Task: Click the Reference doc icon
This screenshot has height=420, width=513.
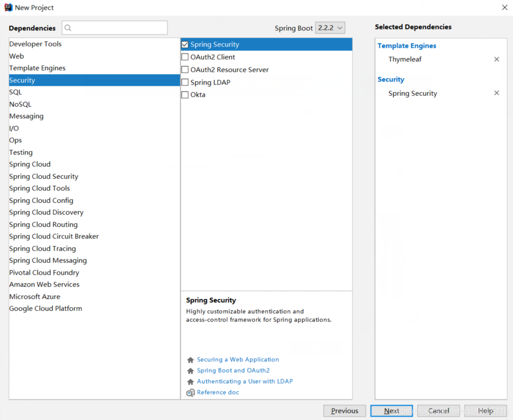Action: [x=190, y=392]
